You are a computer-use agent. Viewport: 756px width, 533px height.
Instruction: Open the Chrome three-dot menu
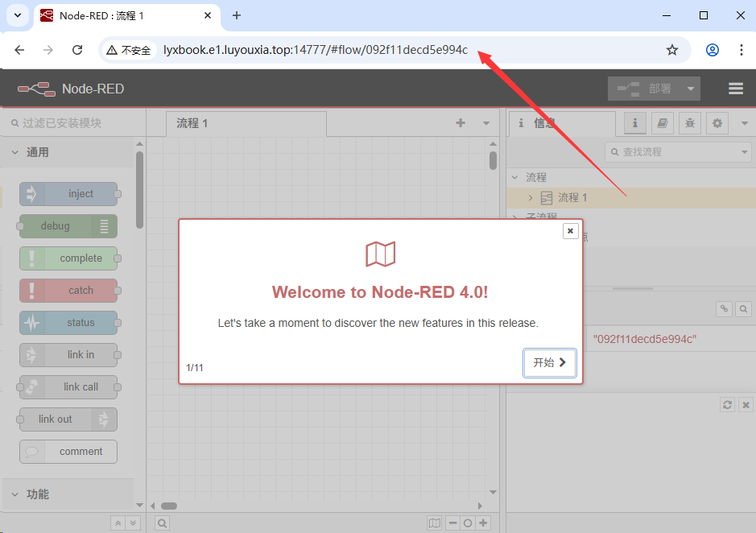[741, 50]
